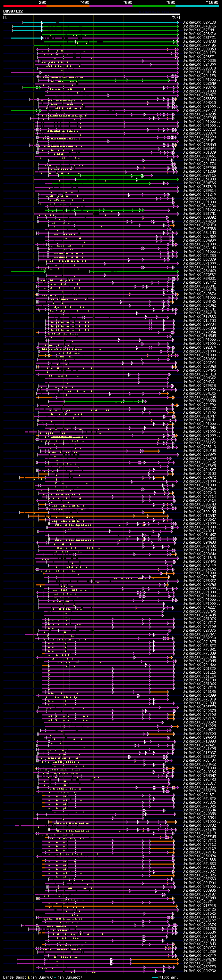Click cyan ~100% identity legend segment

point(197,6)
